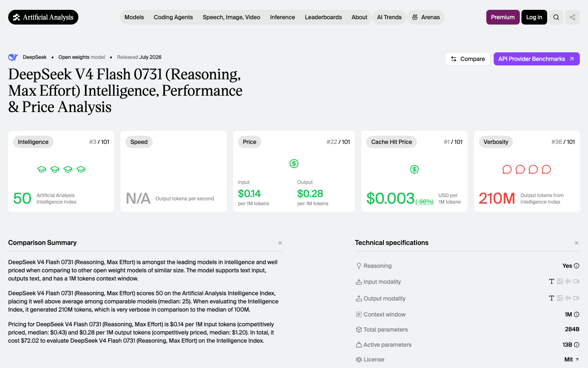Click the #3 / 101 intelligence rank
588x368 pixels.
click(99, 142)
